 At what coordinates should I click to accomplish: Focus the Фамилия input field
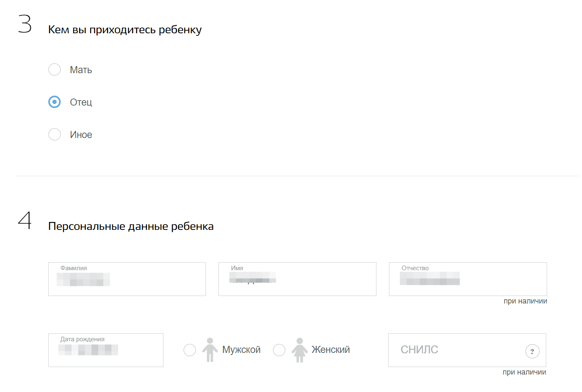coord(127,279)
